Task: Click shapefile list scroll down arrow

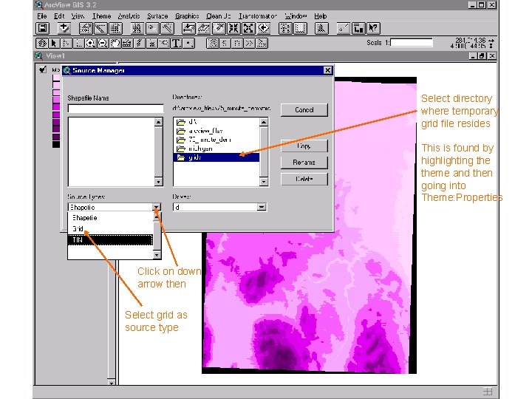Action: tap(158, 182)
